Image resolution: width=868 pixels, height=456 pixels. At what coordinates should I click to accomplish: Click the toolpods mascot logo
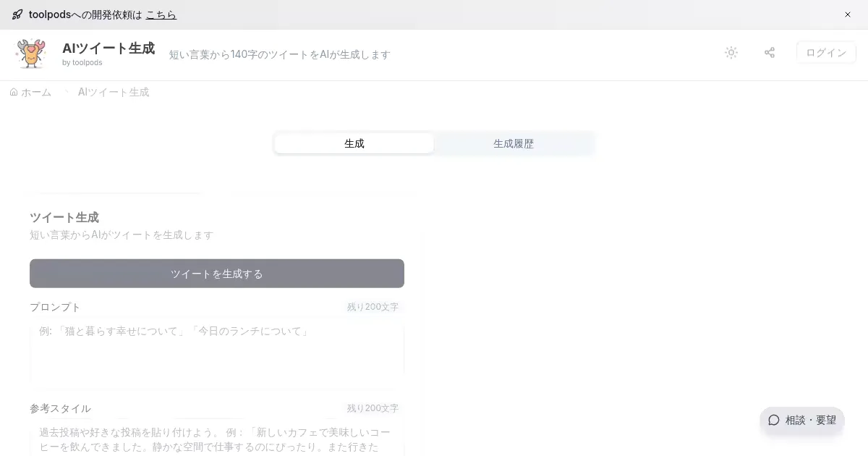31,54
